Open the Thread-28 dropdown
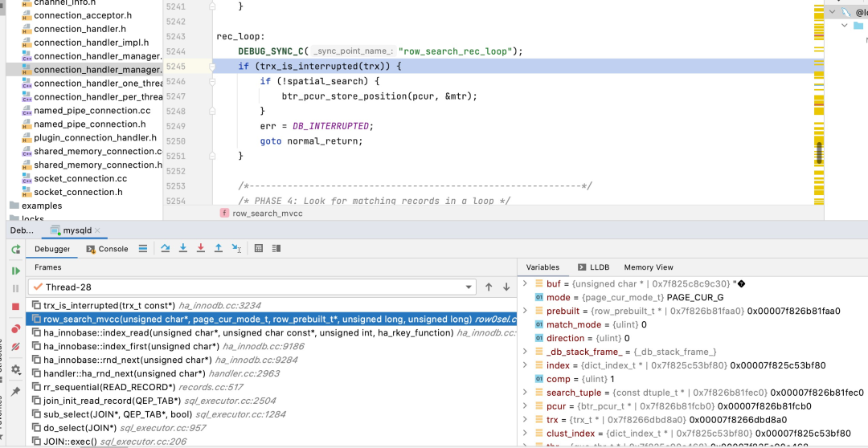The height and width of the screenshot is (448, 868). [252, 287]
